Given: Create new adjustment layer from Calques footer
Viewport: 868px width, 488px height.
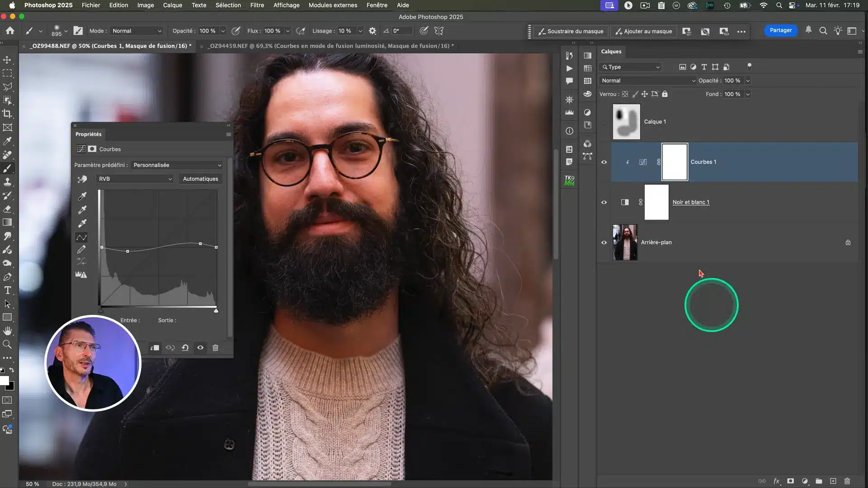Looking at the screenshot, I should [x=805, y=481].
